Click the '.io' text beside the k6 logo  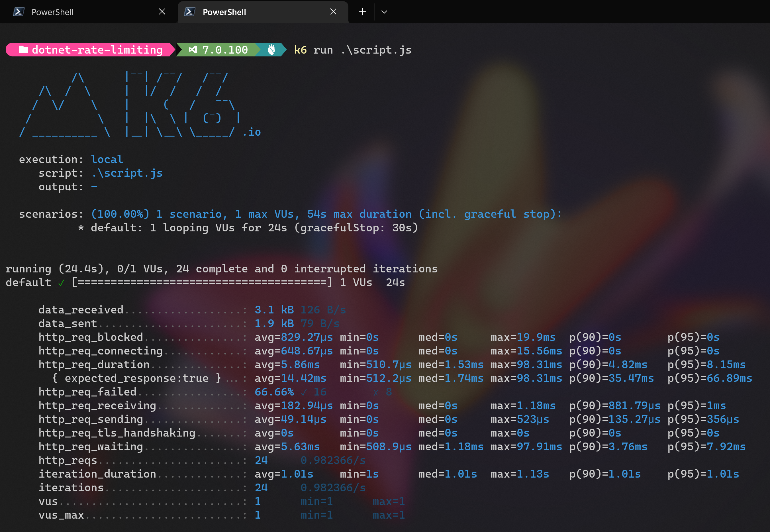pyautogui.click(x=252, y=132)
